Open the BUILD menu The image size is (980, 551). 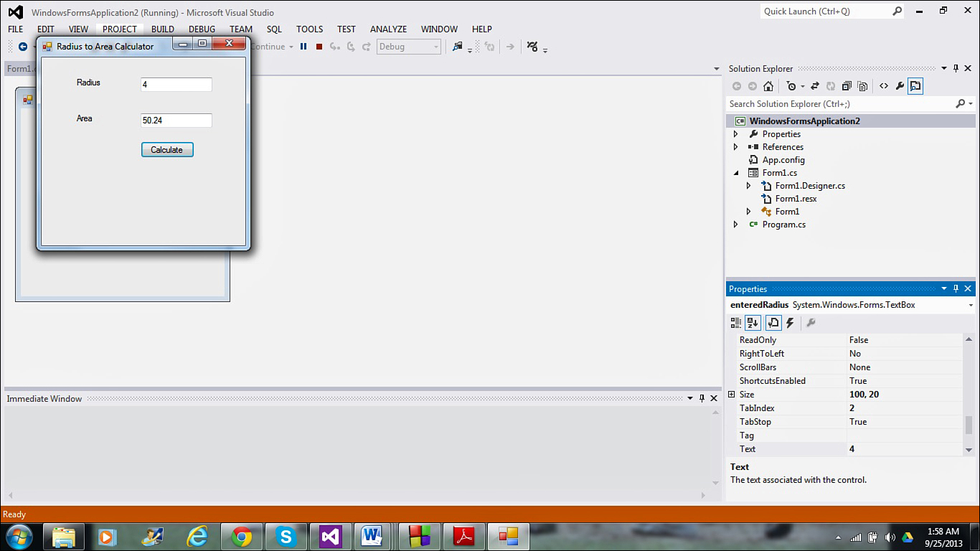pyautogui.click(x=163, y=29)
